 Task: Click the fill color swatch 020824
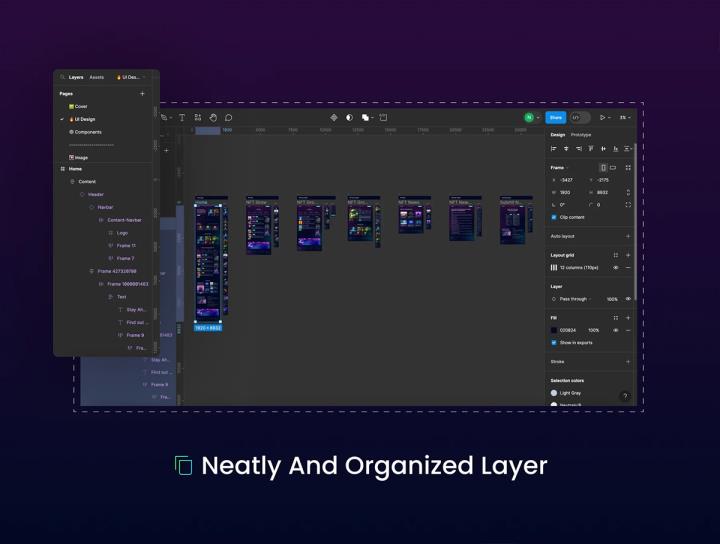pos(554,329)
